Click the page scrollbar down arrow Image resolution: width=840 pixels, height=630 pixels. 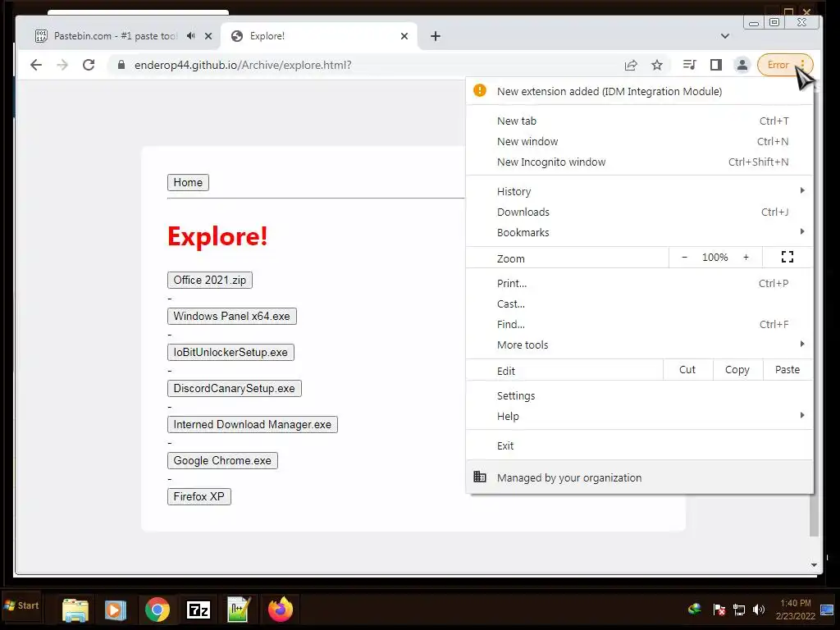coord(814,564)
